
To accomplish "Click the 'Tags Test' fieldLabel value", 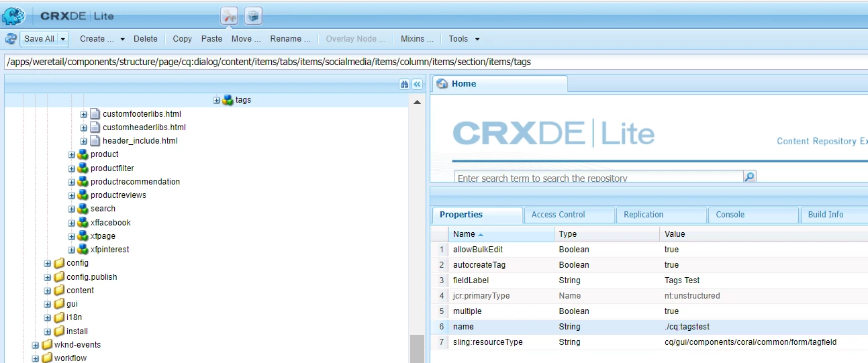I will (x=682, y=280).
